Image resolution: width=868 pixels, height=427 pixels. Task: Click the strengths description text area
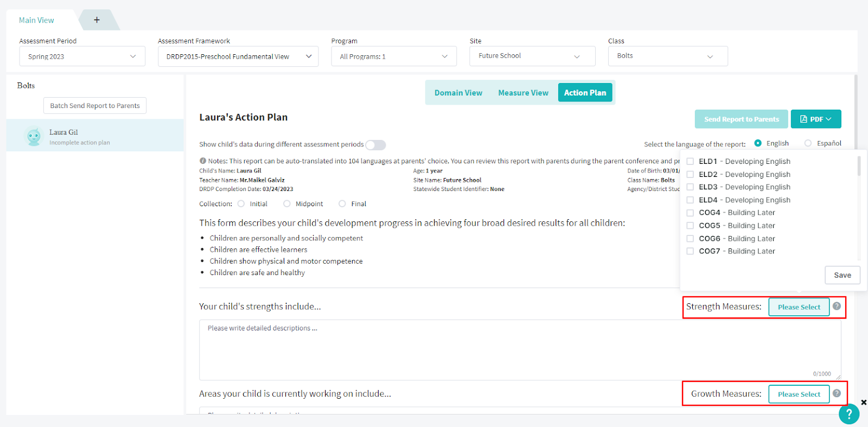520,350
